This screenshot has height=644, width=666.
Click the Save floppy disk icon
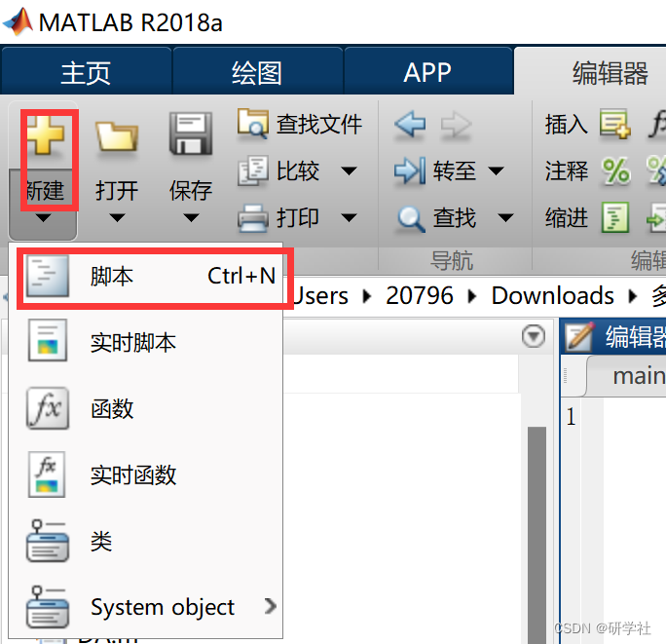(x=191, y=133)
